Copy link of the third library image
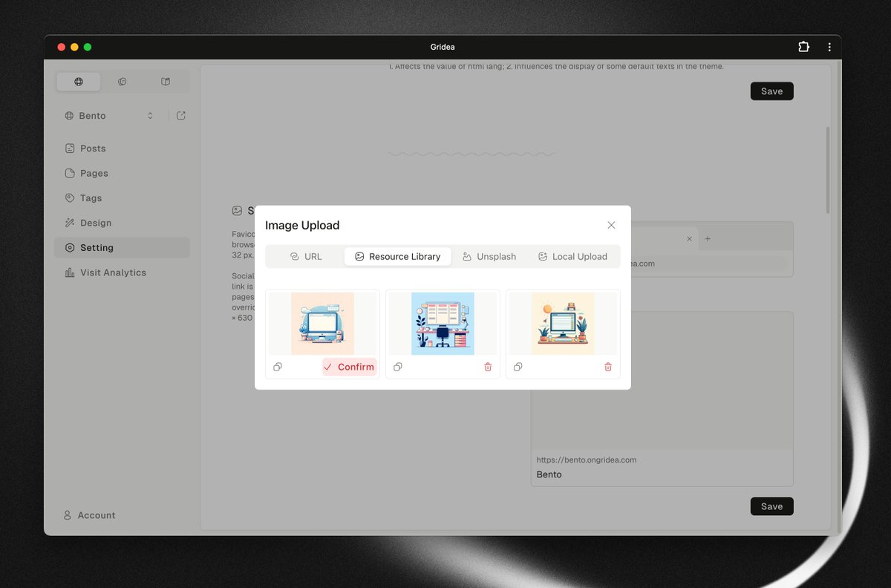Viewport: 891px width, 588px height. tap(518, 367)
